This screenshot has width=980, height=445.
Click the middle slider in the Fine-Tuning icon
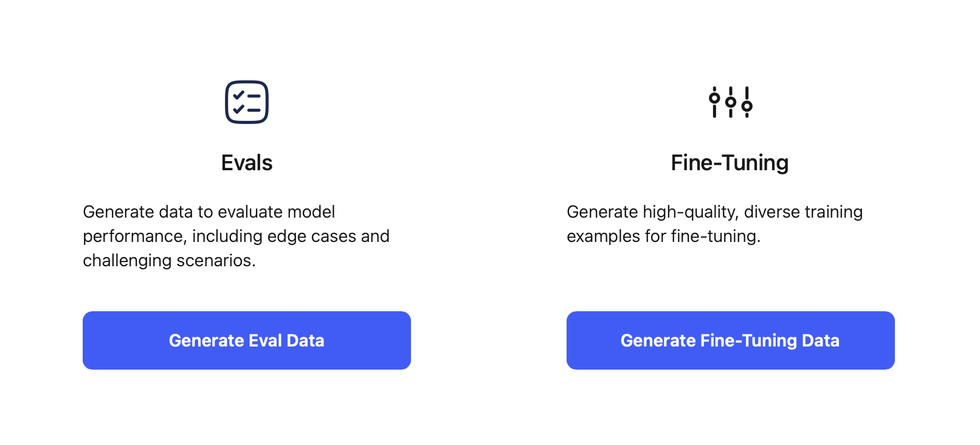pos(730,103)
